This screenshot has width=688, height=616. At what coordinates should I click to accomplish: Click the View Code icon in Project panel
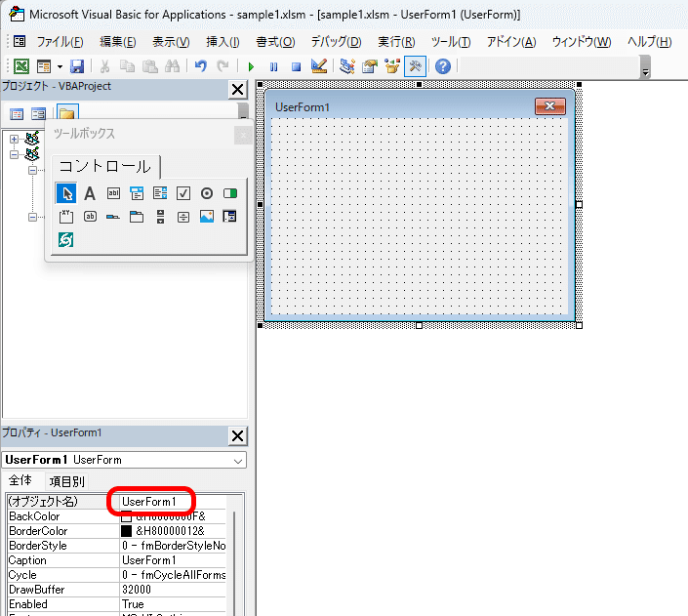(x=17, y=114)
